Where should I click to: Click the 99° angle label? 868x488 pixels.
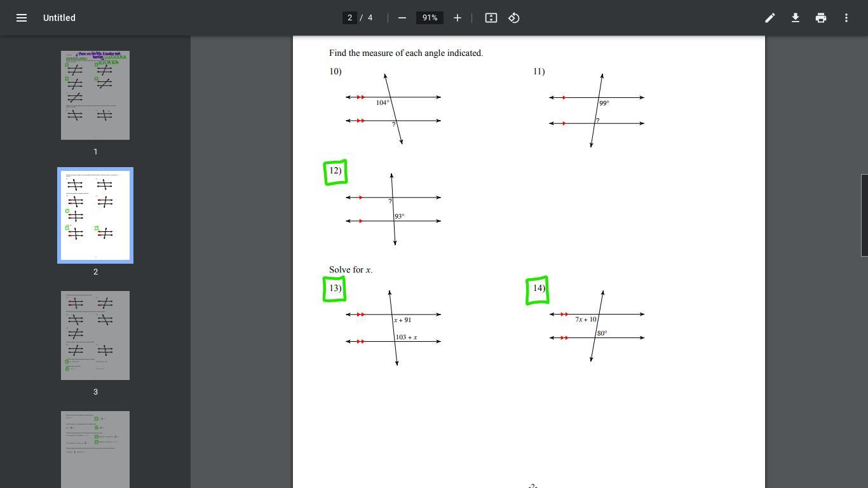(x=604, y=103)
